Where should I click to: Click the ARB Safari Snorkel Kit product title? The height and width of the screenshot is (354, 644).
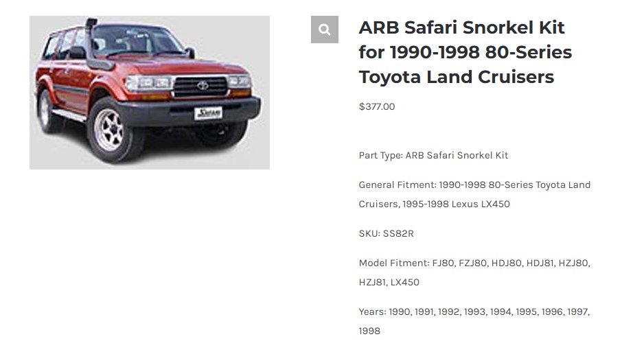click(465, 52)
